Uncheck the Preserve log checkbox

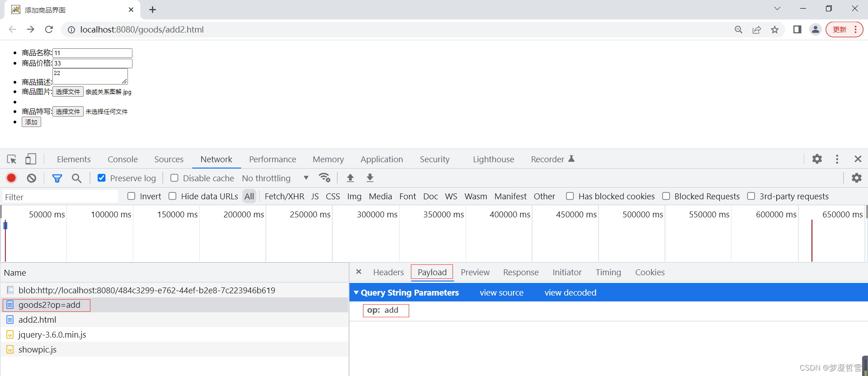[102, 178]
